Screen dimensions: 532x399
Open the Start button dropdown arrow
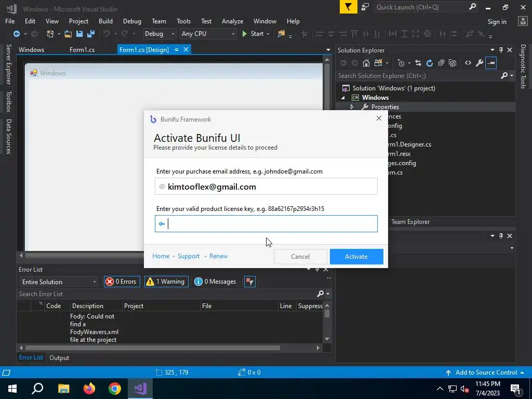268,34
